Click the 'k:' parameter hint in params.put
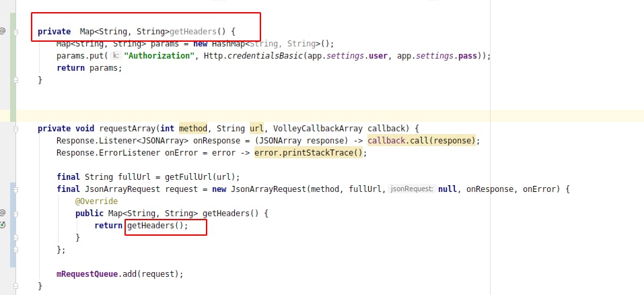644x295 pixels. pyautogui.click(x=116, y=56)
